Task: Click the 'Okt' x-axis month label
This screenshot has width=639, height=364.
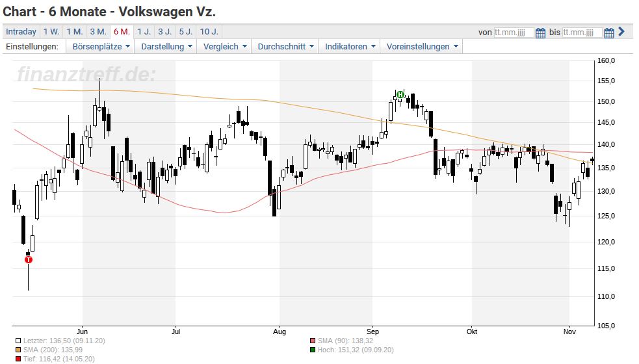Action: (472, 331)
